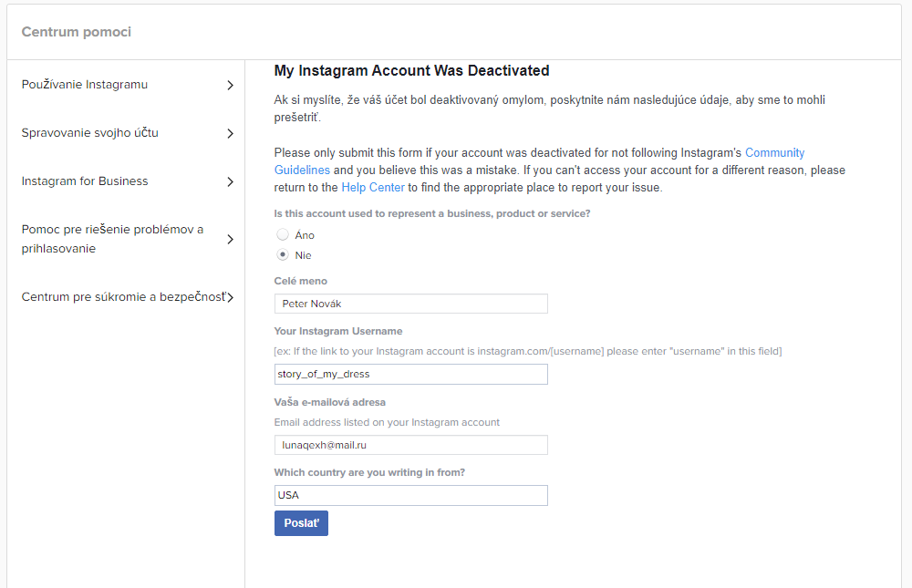Expand the Používanie Instagramu chevron arrow
This screenshot has height=588, width=912.
click(231, 85)
